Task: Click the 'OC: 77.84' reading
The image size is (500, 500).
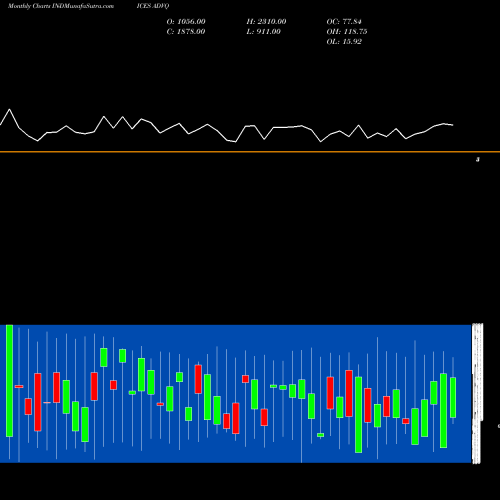Action: [x=344, y=22]
